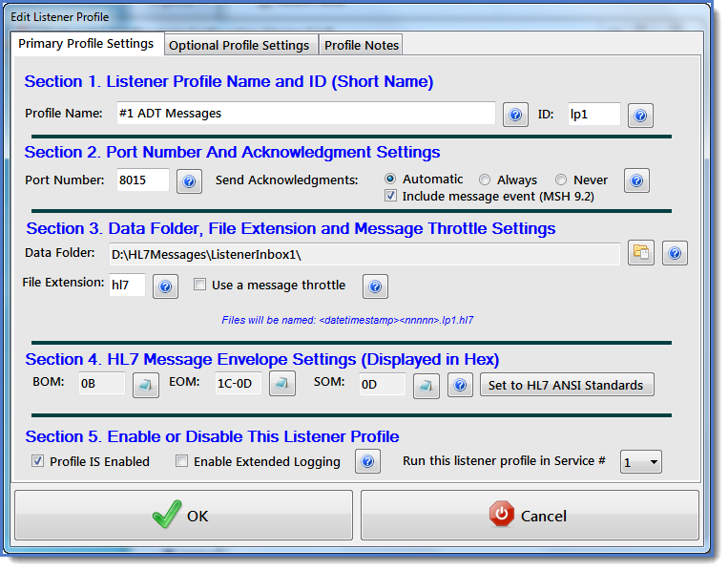Open the Profile Notes tab

tap(361, 45)
